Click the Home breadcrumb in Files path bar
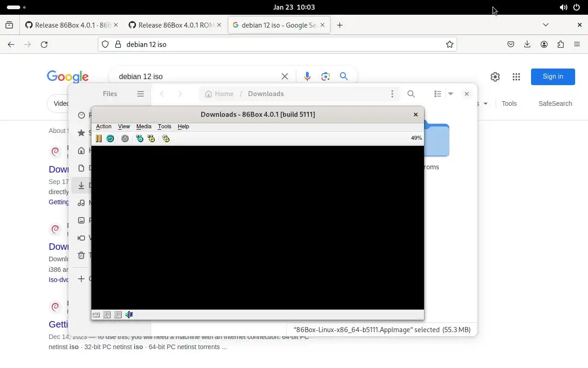The height and width of the screenshot is (368, 588). click(x=219, y=94)
